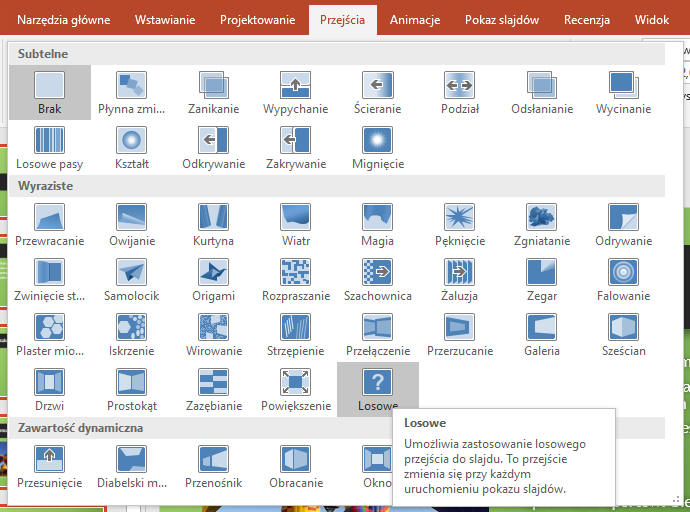
Task: Open the Animacje ribbon tab
Action: [415, 19]
